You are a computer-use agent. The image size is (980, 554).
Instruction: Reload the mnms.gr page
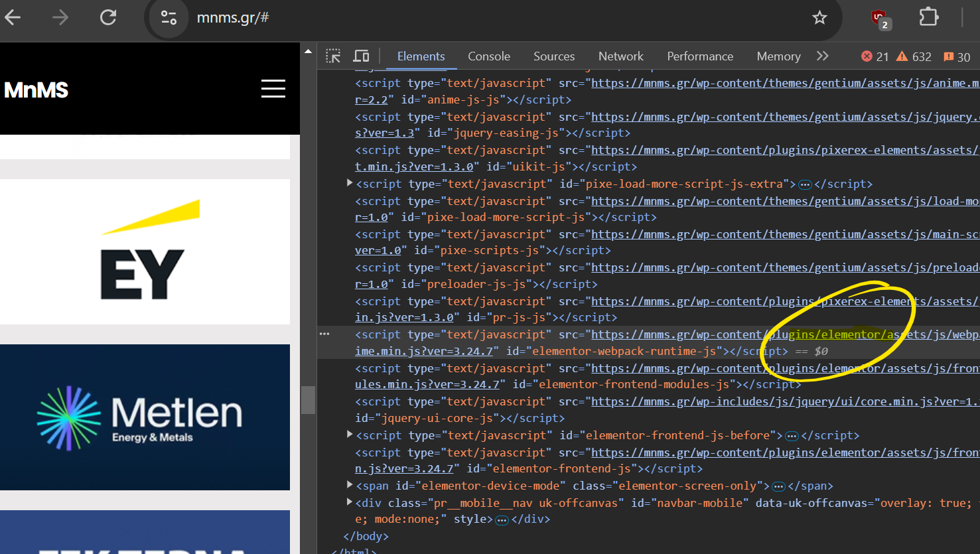pyautogui.click(x=108, y=17)
